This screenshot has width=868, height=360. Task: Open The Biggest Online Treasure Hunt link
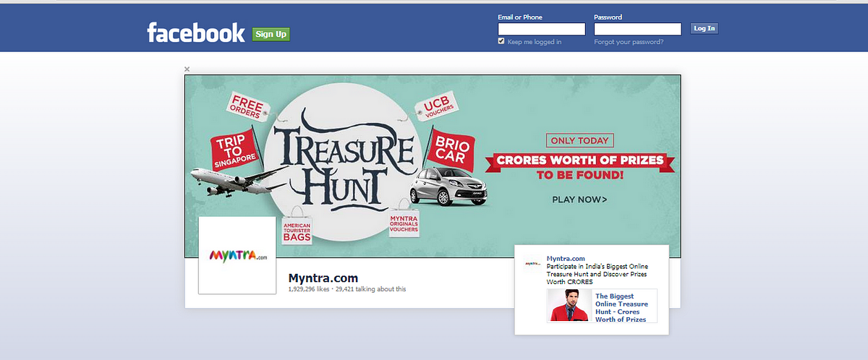click(x=621, y=307)
